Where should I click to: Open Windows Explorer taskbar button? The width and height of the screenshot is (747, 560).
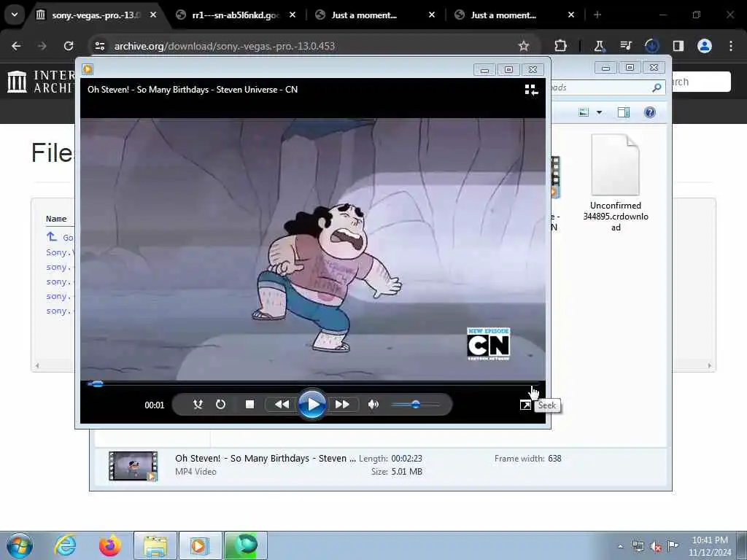point(155,545)
